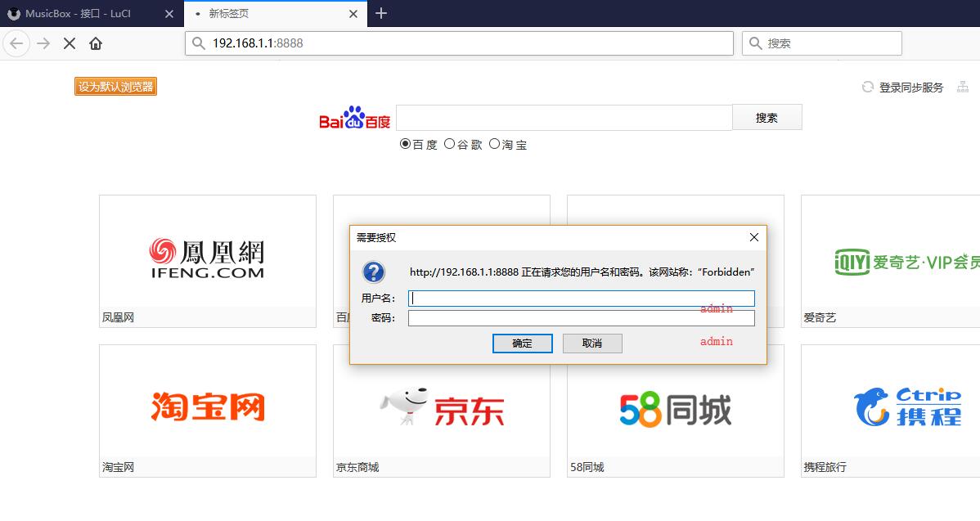The image size is (980, 521).
Task: Click the magnifier icon in address bar
Action: coord(198,43)
